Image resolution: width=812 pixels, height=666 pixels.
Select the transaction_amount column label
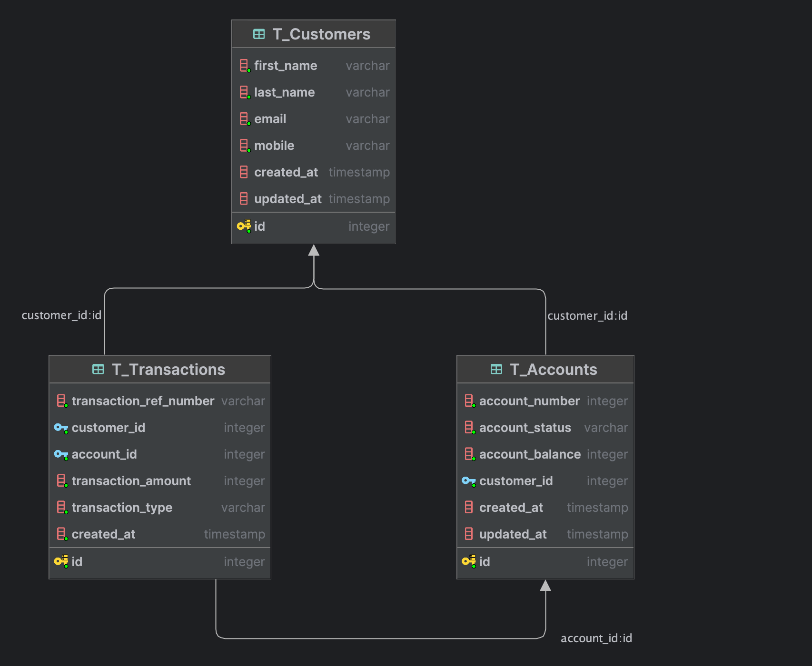(x=131, y=481)
